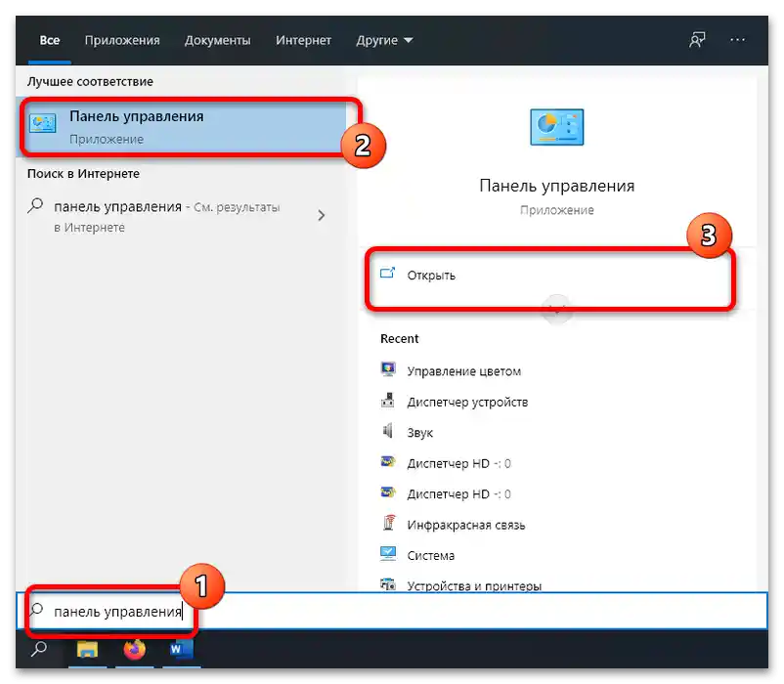Open the ellipsis options menu

tap(738, 39)
